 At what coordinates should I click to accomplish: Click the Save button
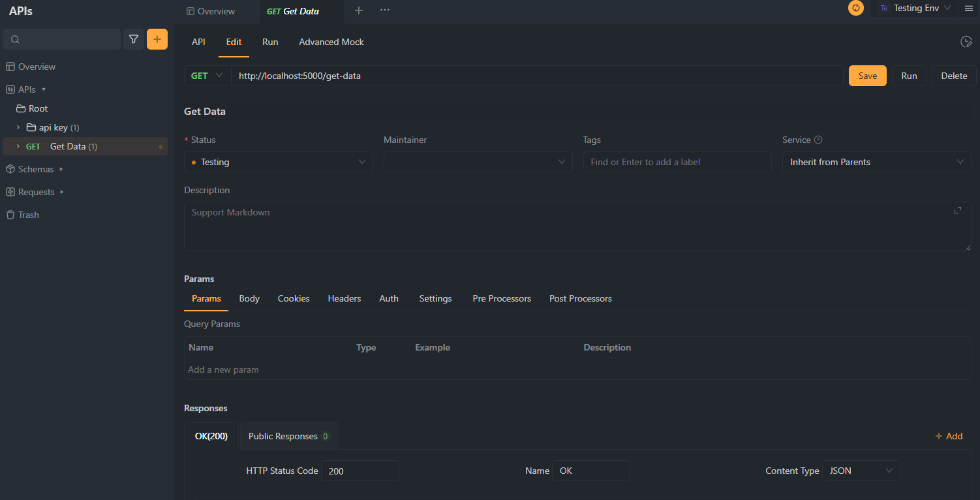pos(867,76)
